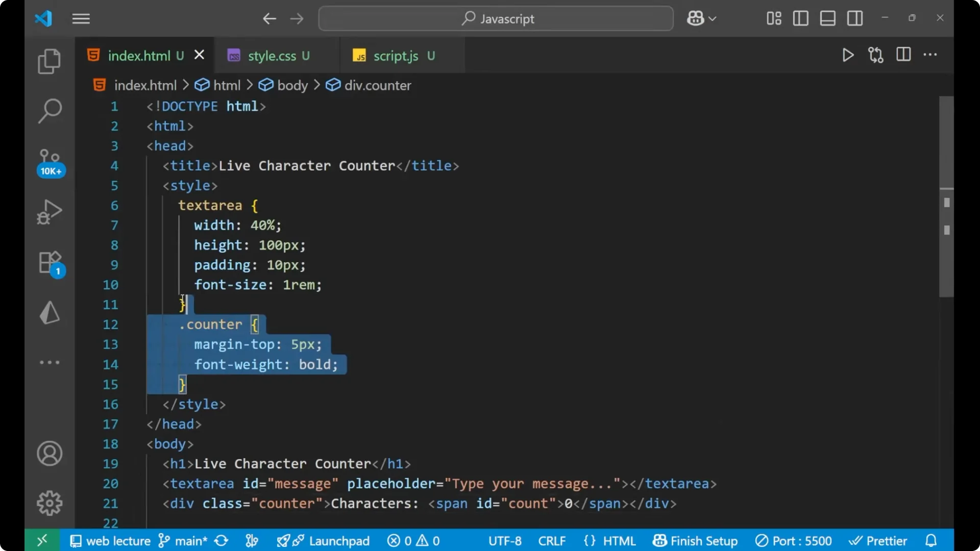Open the notifications bell in the status bar
This screenshot has width=980, height=551.
[931, 540]
